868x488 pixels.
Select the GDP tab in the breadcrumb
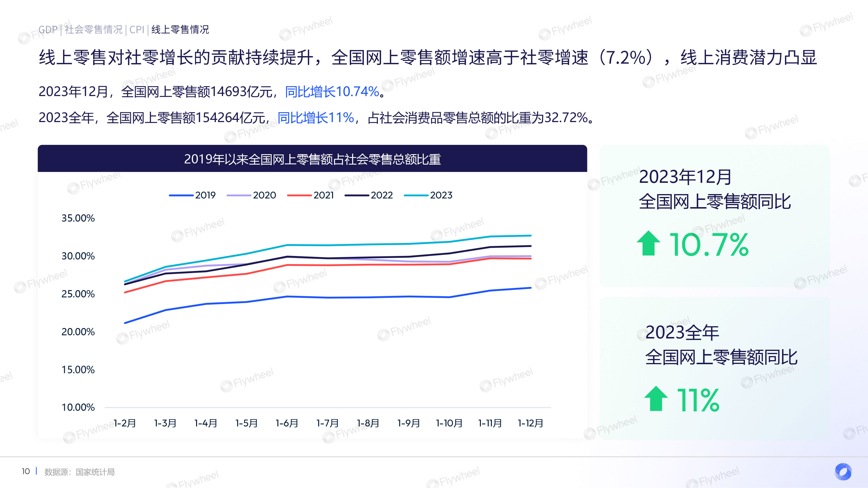click(x=48, y=30)
